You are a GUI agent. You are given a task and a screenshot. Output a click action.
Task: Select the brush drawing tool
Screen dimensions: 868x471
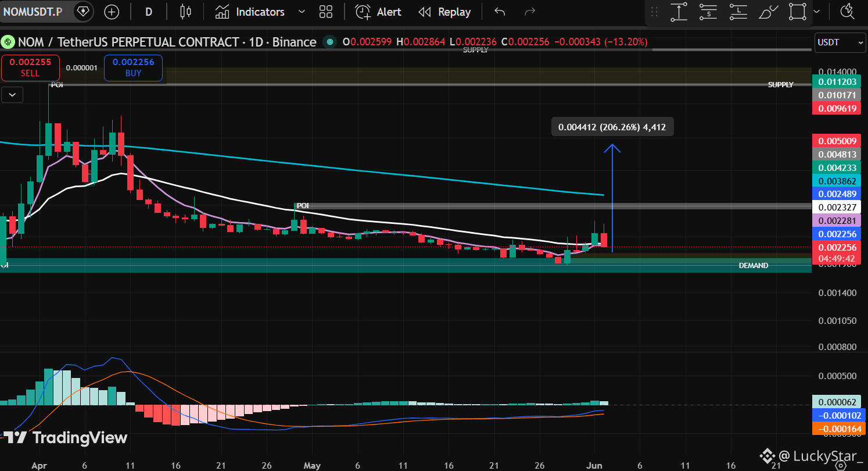click(768, 12)
